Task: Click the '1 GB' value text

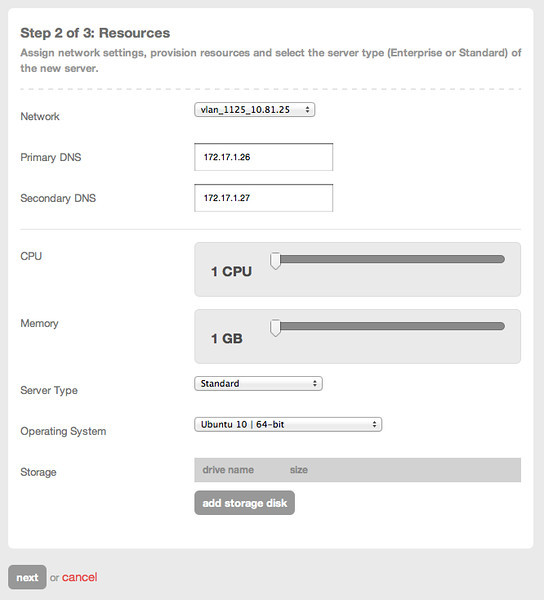Action: coord(226,339)
